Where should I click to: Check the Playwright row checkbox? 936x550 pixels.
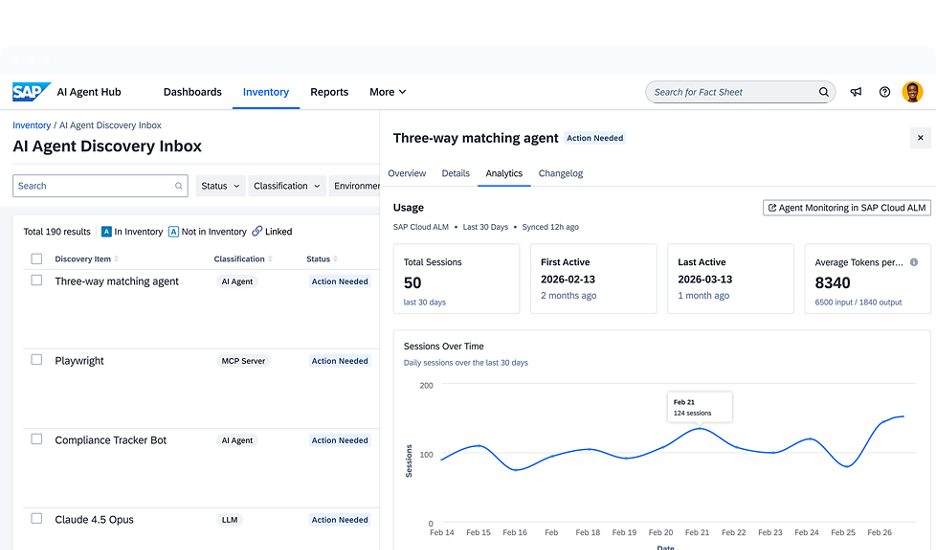coord(36,360)
